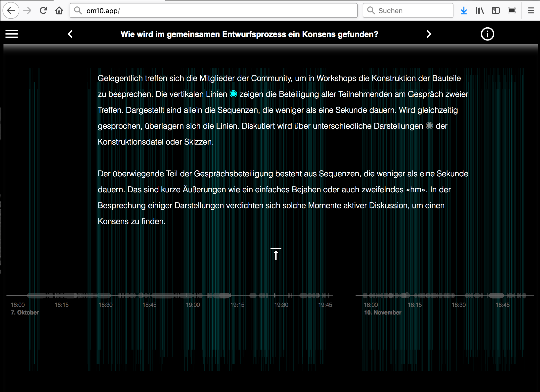Click the browser downloads arrow icon
Viewport: 540px width, 392px height.
pyautogui.click(x=464, y=11)
